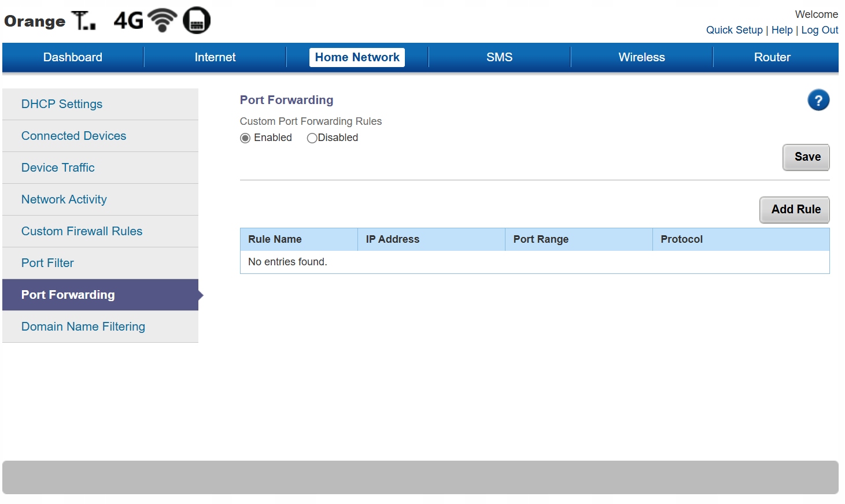The image size is (845, 504).
Task: Go to the SMS tab
Action: point(499,57)
